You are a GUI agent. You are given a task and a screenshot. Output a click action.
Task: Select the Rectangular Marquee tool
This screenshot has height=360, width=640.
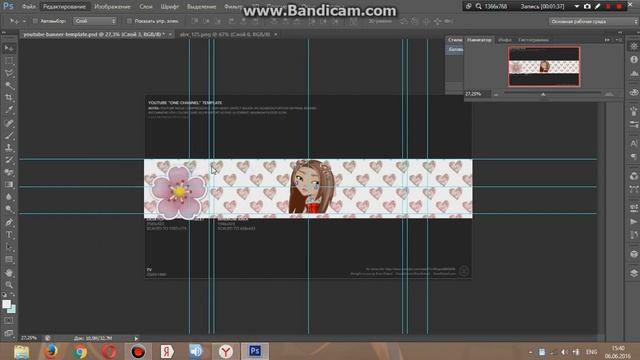pyautogui.click(x=9, y=61)
